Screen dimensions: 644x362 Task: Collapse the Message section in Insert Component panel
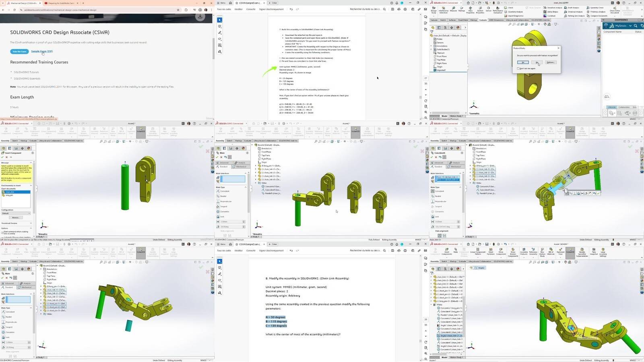tap(31, 162)
